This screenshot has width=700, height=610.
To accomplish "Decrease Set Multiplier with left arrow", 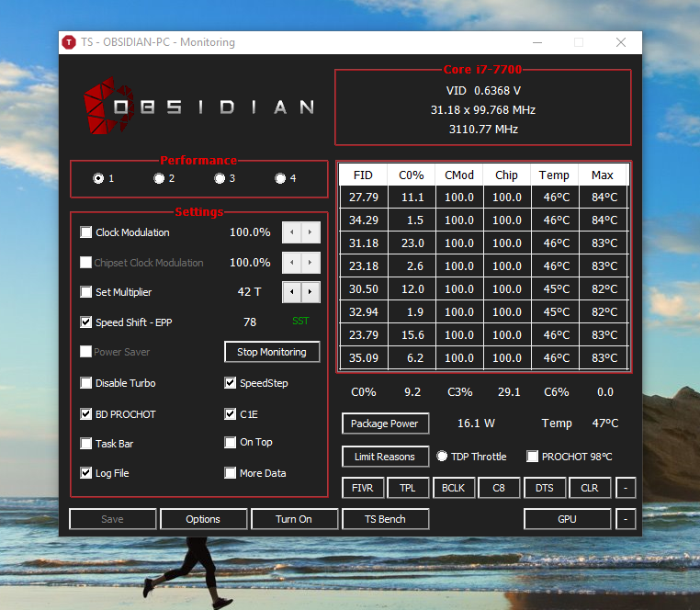I will coord(291,292).
